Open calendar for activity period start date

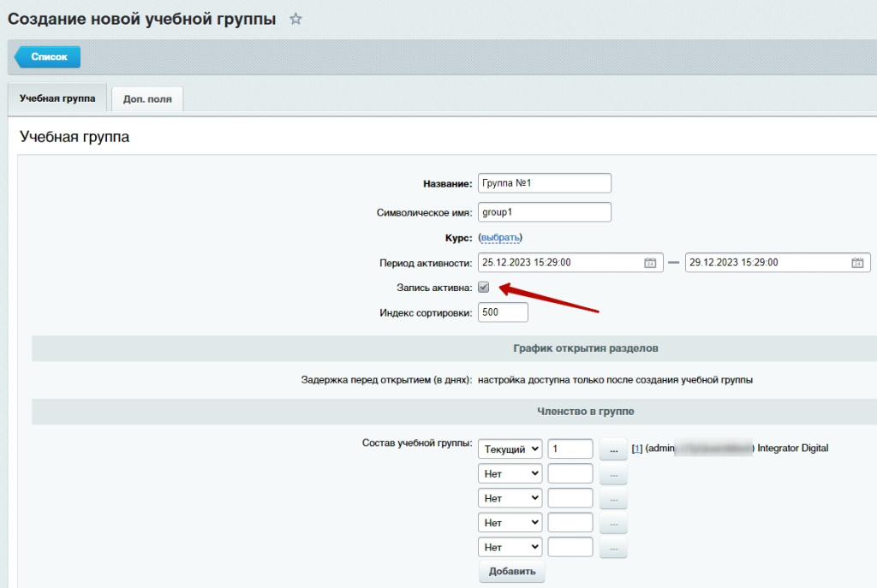[650, 263]
